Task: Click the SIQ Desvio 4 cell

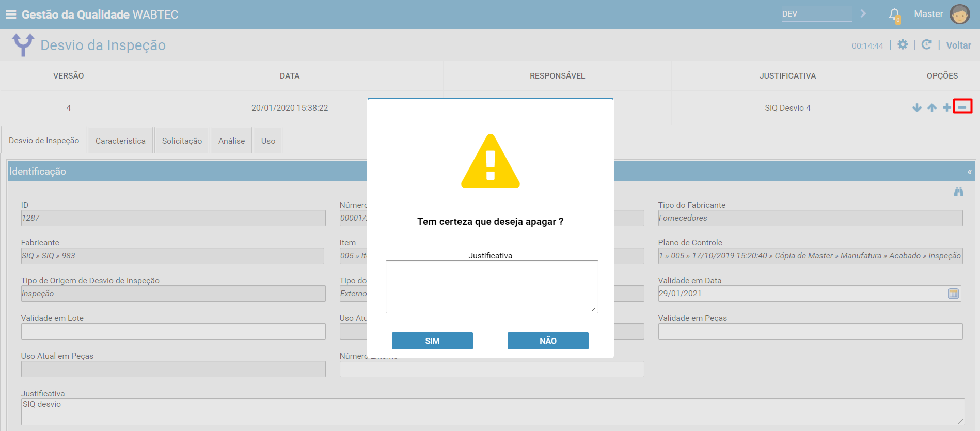Action: [787, 108]
